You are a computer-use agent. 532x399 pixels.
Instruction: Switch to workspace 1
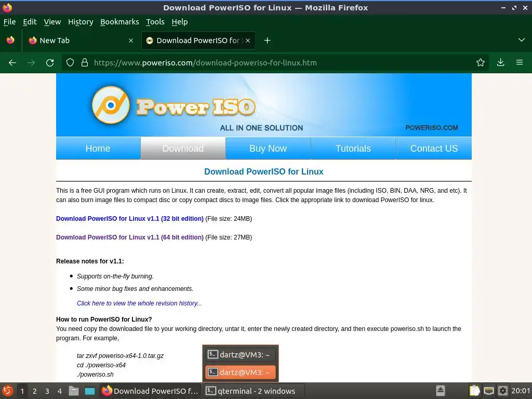coord(22,391)
